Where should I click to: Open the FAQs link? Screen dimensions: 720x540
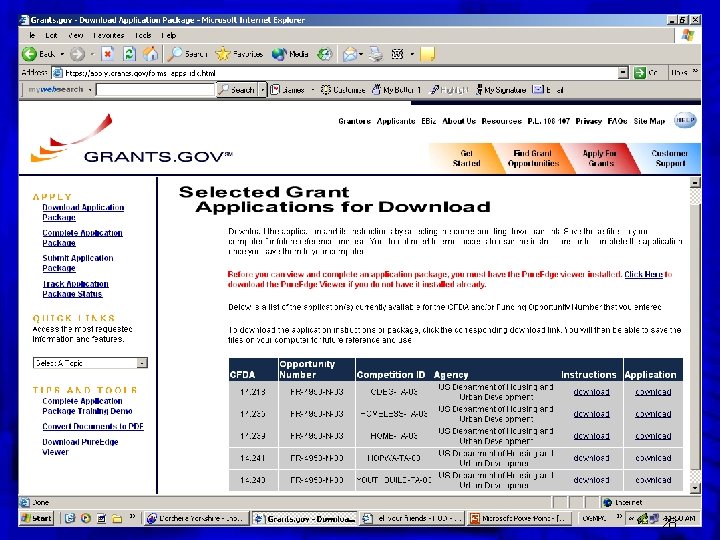coord(617,121)
